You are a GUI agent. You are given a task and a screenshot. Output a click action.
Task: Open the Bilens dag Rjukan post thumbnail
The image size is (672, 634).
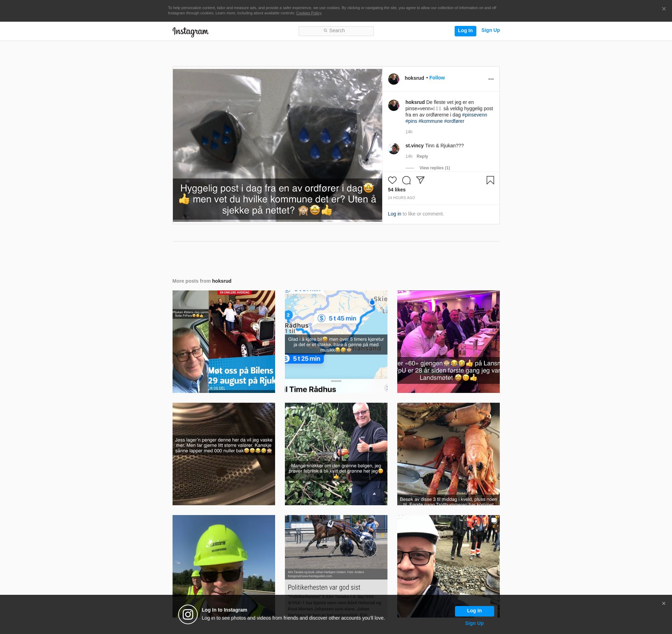coord(224,341)
